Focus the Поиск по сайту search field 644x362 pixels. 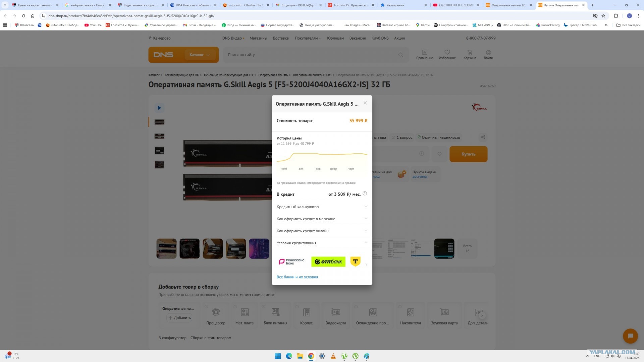tap(311, 55)
